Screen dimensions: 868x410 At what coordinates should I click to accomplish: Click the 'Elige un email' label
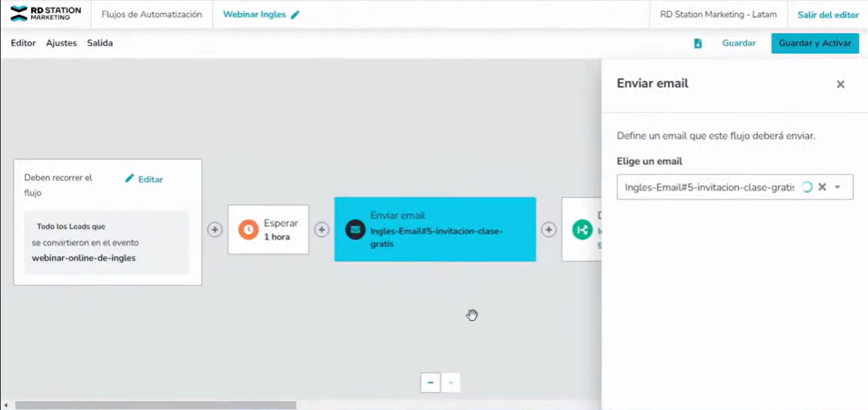(649, 162)
